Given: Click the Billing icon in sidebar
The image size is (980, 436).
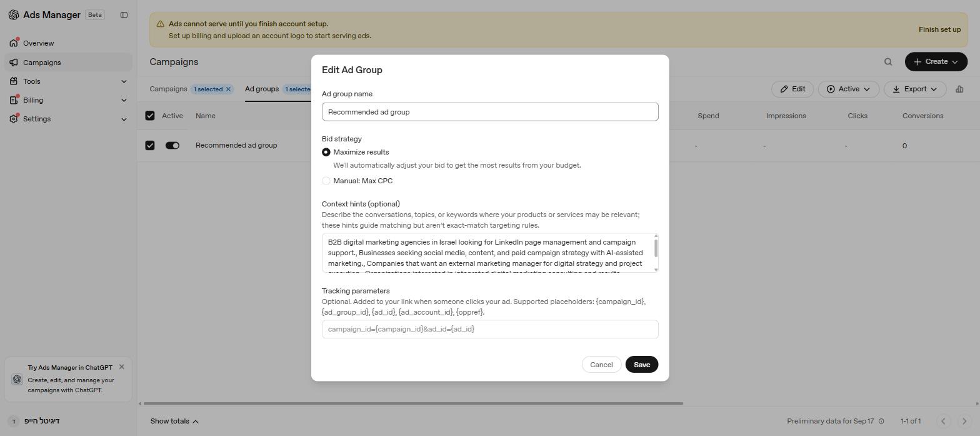Looking at the screenshot, I should [x=14, y=100].
